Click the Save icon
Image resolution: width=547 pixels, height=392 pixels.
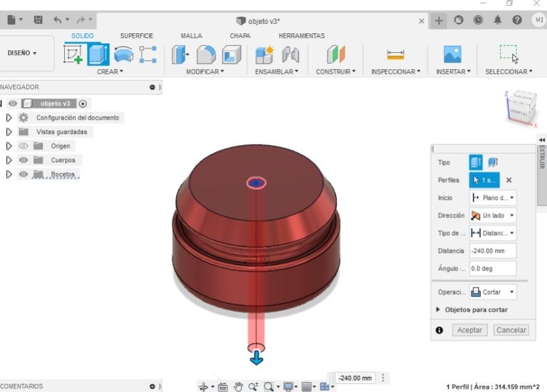pos(38,20)
